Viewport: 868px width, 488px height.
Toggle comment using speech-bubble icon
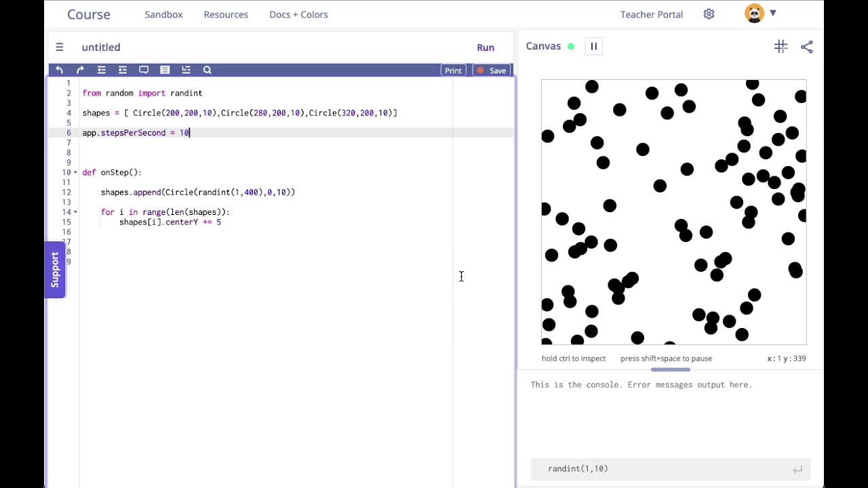click(x=144, y=70)
